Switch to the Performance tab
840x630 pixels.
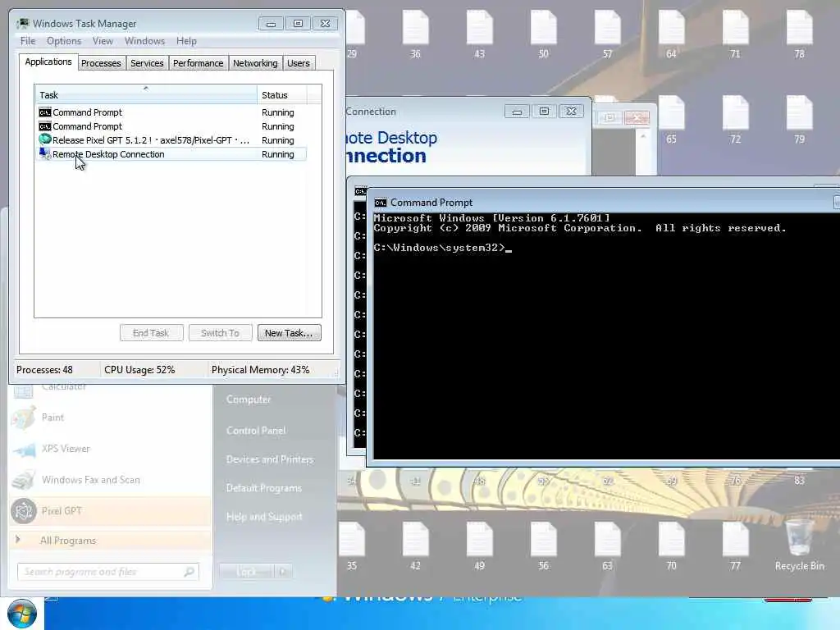198,63
